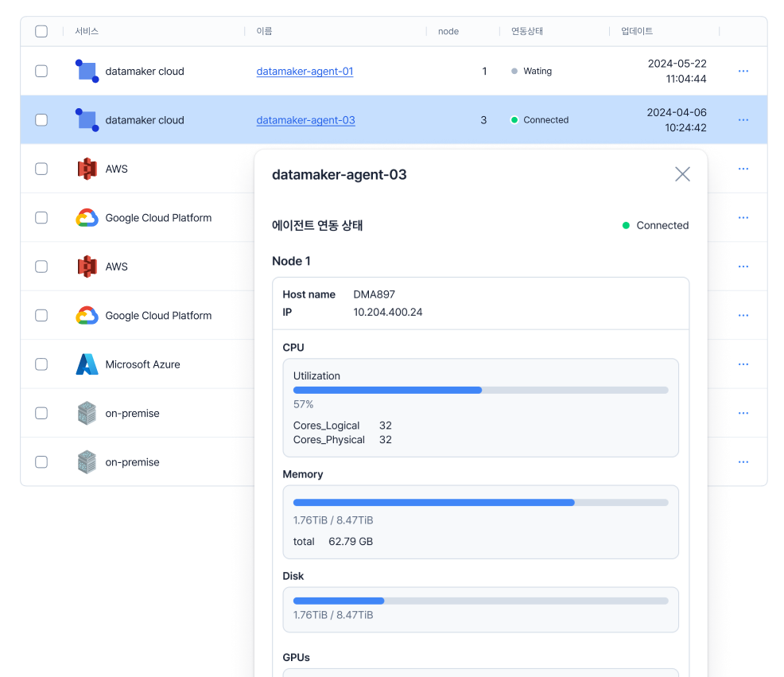The image size is (784, 677).
Task: Open more options for last on-premise row
Action: coord(743,462)
